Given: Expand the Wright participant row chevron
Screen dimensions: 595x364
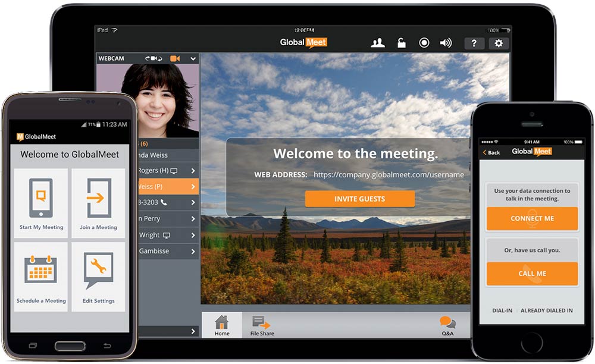Looking at the screenshot, I should (193, 235).
